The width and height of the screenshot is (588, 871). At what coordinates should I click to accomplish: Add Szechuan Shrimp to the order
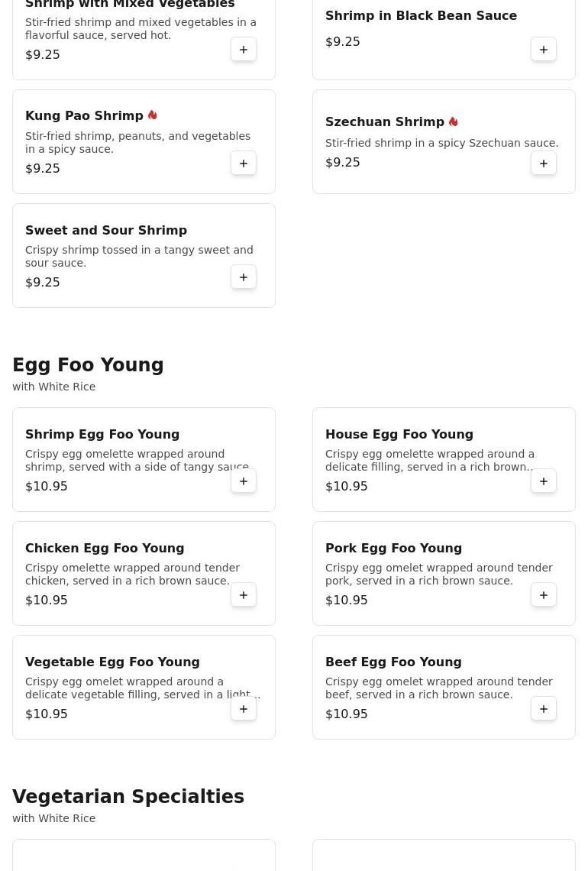(x=544, y=164)
